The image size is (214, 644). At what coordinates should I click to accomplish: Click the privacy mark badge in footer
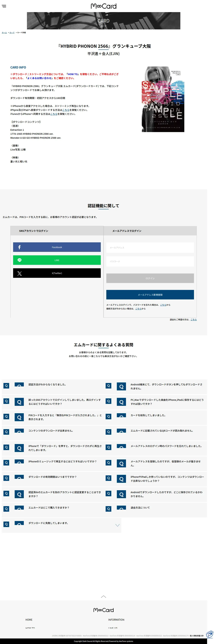pyautogui.click(x=210, y=634)
